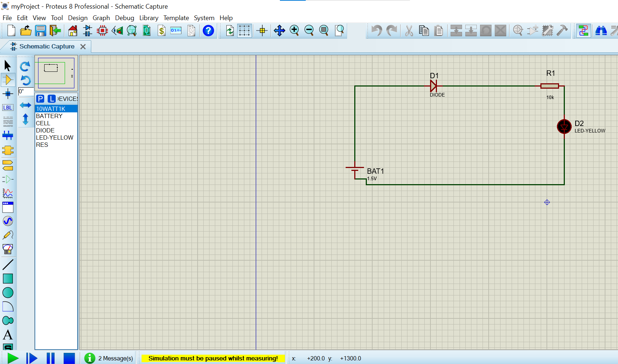The image size is (618, 364).
Task: Toggle the grid display
Action: click(244, 31)
